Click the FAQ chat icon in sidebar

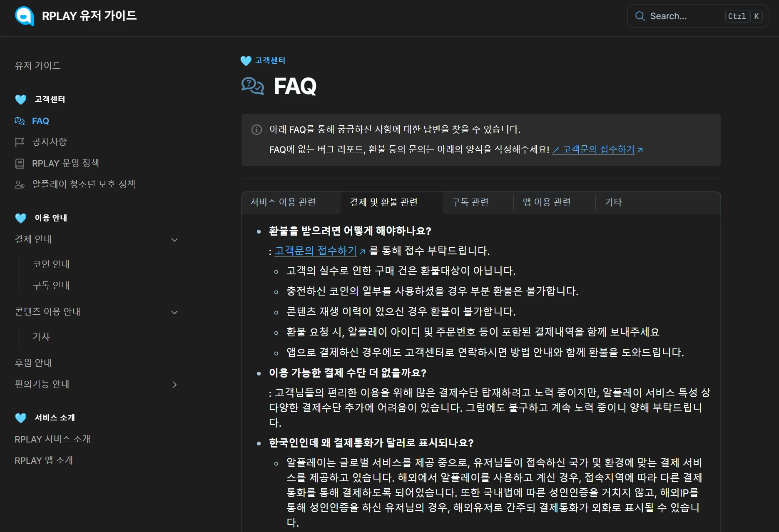pos(20,121)
